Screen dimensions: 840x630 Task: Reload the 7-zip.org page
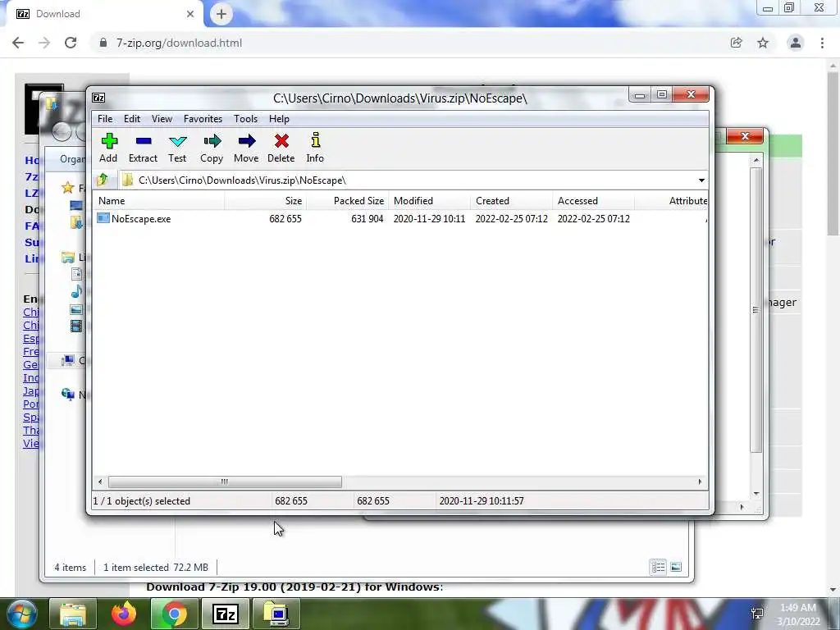71,43
